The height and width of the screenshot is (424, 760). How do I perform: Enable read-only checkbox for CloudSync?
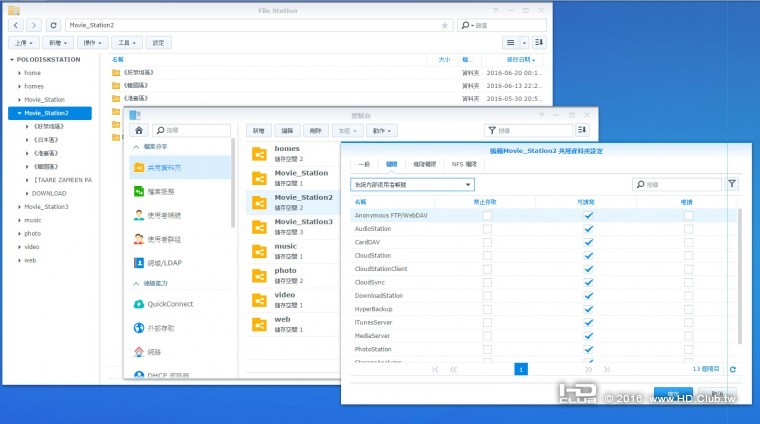point(688,282)
